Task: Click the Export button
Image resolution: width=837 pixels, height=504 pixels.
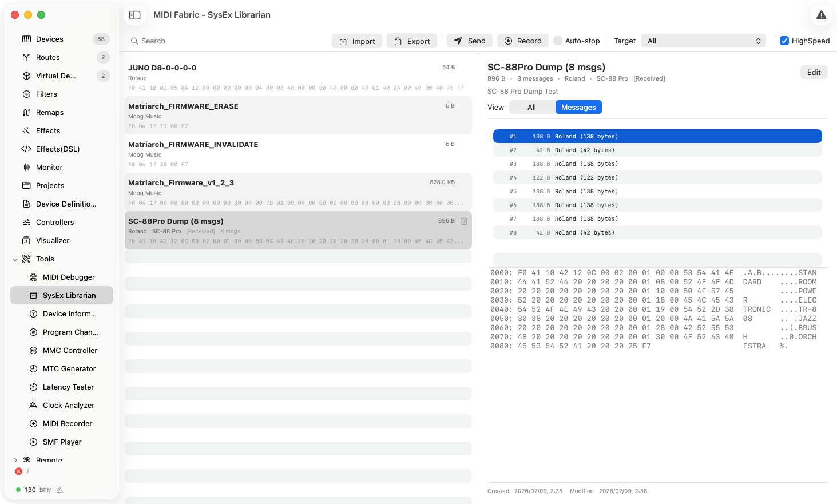Action: tap(412, 41)
